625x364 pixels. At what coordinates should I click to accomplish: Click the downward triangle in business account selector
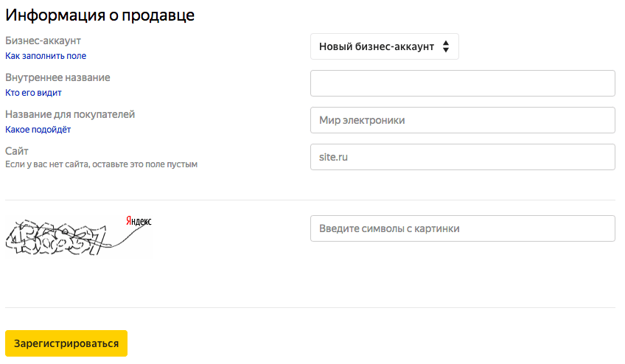[x=446, y=50]
